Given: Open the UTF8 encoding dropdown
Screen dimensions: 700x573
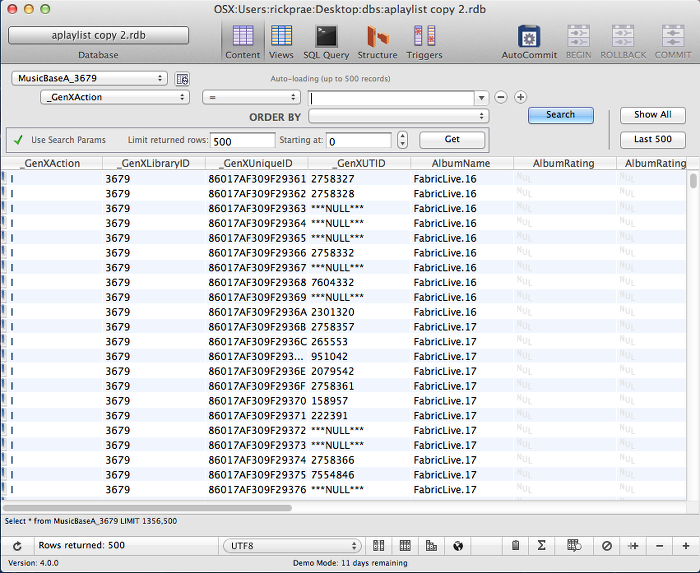Looking at the screenshot, I should [x=292, y=545].
